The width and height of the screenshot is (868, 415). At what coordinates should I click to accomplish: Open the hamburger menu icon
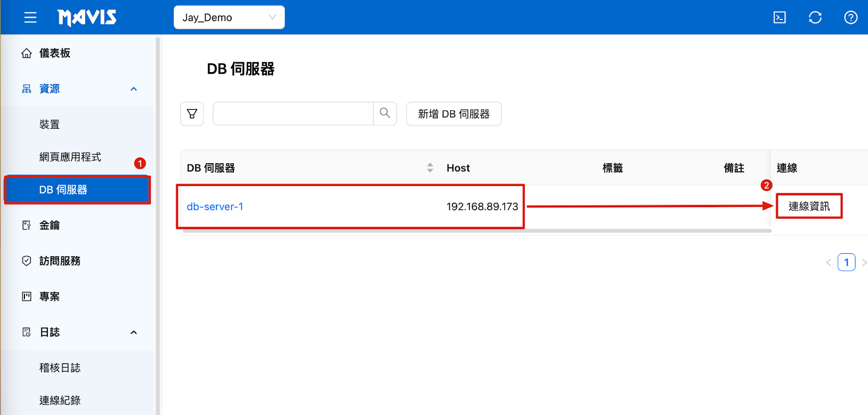pyautogui.click(x=30, y=17)
